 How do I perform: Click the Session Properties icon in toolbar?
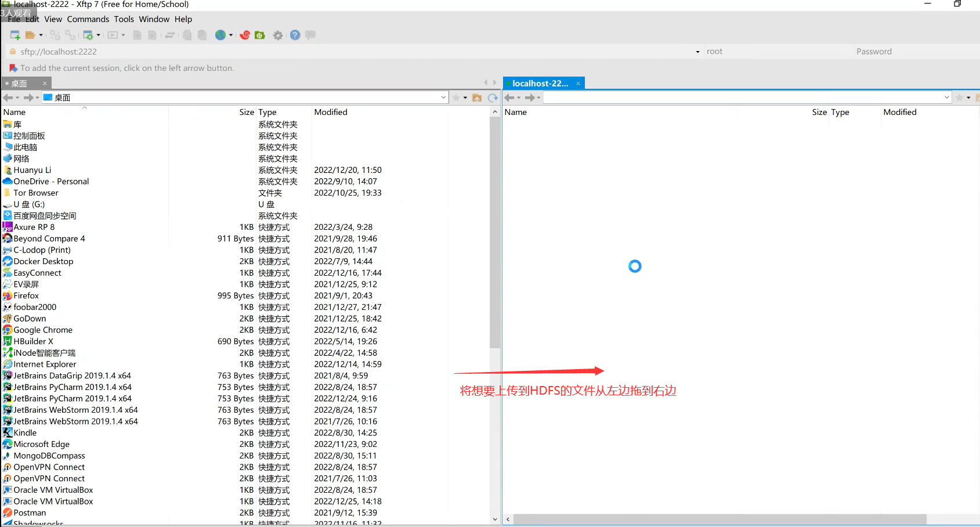pos(88,35)
